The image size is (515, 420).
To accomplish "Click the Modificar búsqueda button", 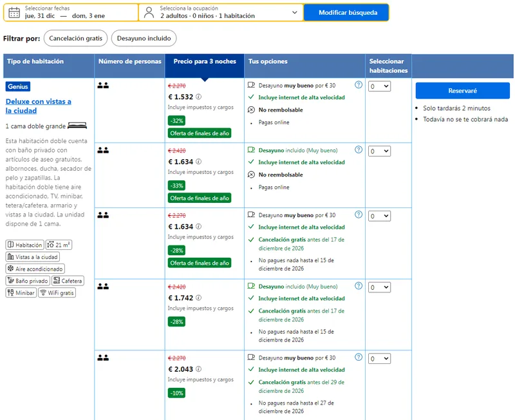I will [x=346, y=12].
